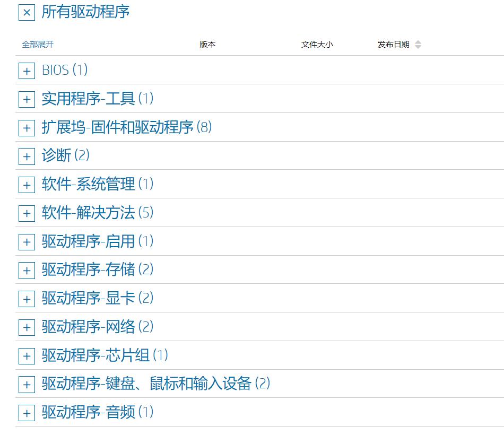The width and height of the screenshot is (504, 435).
Task: Click the 驱动程序-存储 (2) title
Action: point(98,269)
